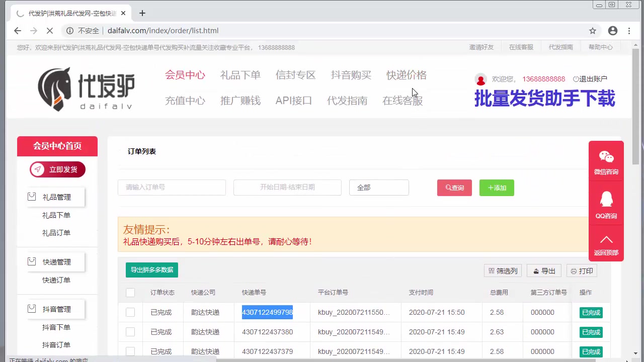Open 推广赚钱 in the main nav
Viewport: 644px width, 362px height.
pos(240,101)
